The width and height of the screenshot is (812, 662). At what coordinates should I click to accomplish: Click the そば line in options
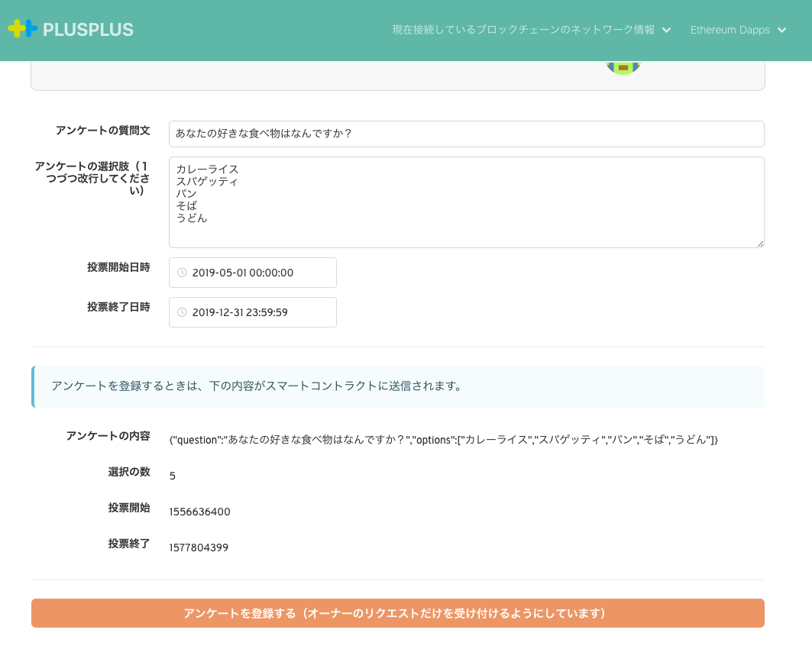click(186, 206)
